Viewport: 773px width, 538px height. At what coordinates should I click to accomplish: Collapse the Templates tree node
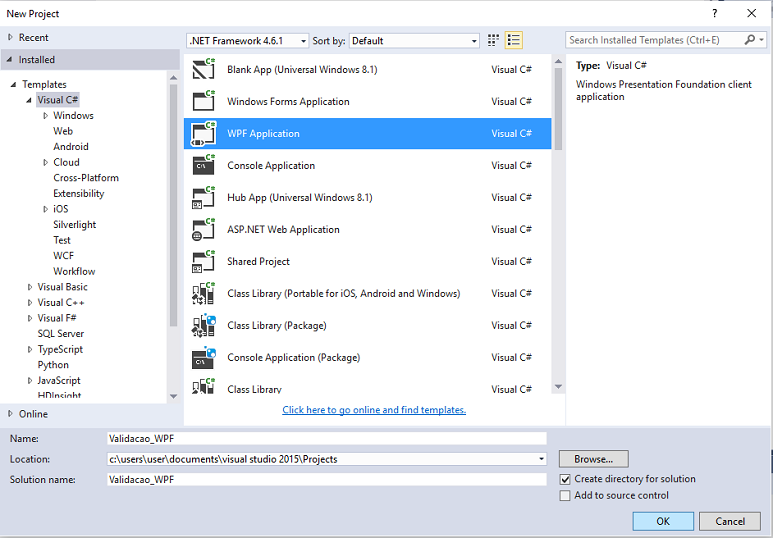[x=13, y=84]
